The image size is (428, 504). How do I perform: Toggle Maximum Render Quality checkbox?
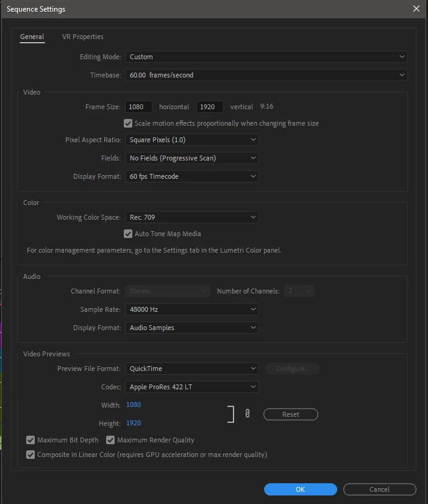click(x=110, y=440)
